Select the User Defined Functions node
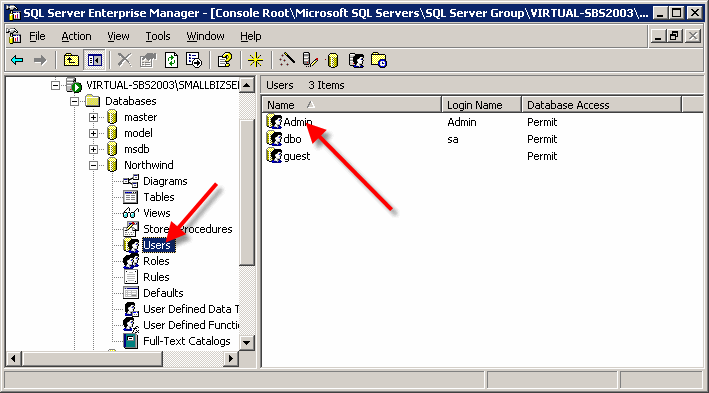This screenshot has height=393, width=709. tap(190, 325)
